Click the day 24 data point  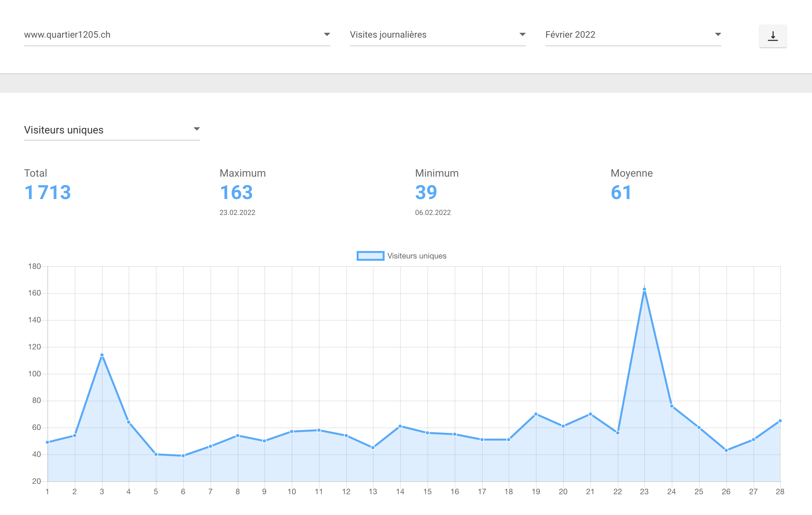(x=672, y=406)
